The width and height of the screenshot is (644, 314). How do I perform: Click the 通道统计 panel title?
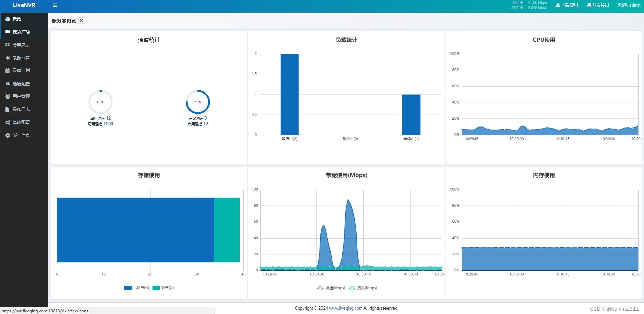pos(149,40)
